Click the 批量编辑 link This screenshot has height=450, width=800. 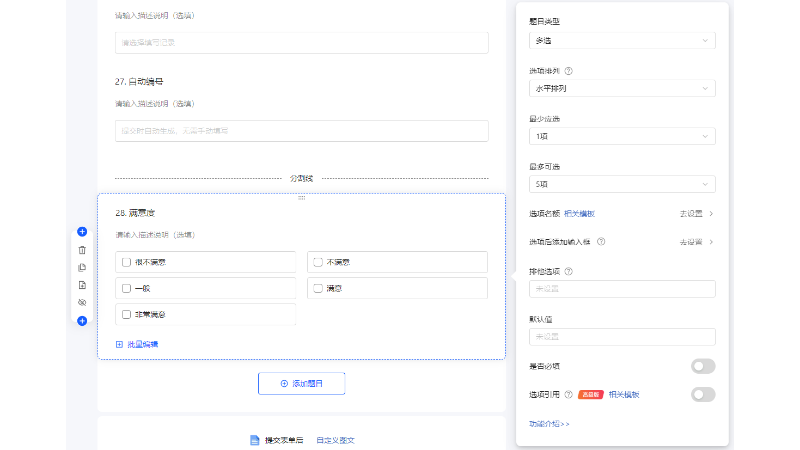pyautogui.click(x=143, y=344)
